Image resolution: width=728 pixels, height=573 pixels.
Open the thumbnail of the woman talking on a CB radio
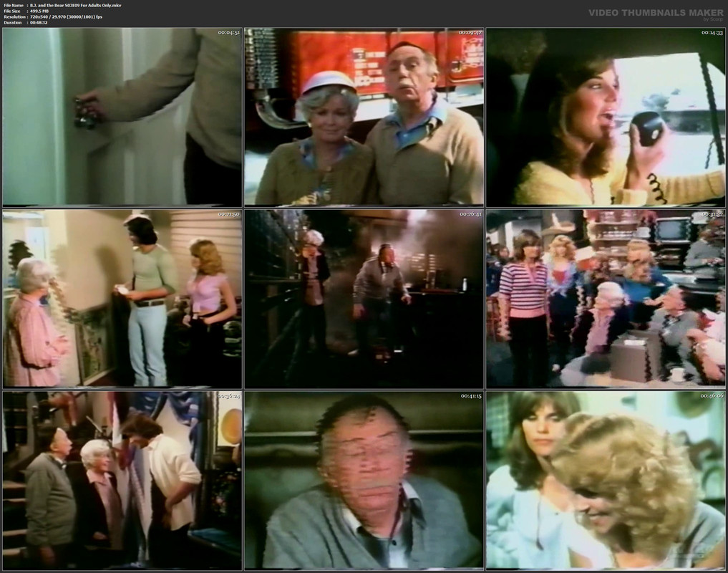(x=606, y=117)
